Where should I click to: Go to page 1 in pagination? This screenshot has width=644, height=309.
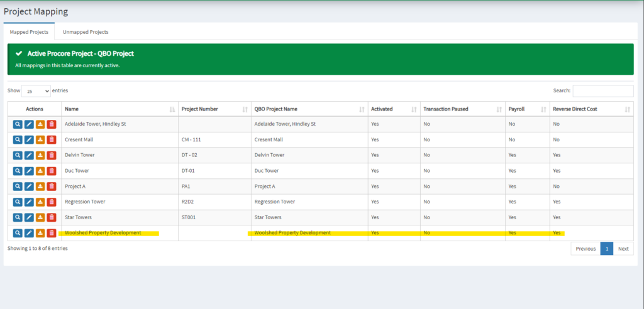point(606,249)
